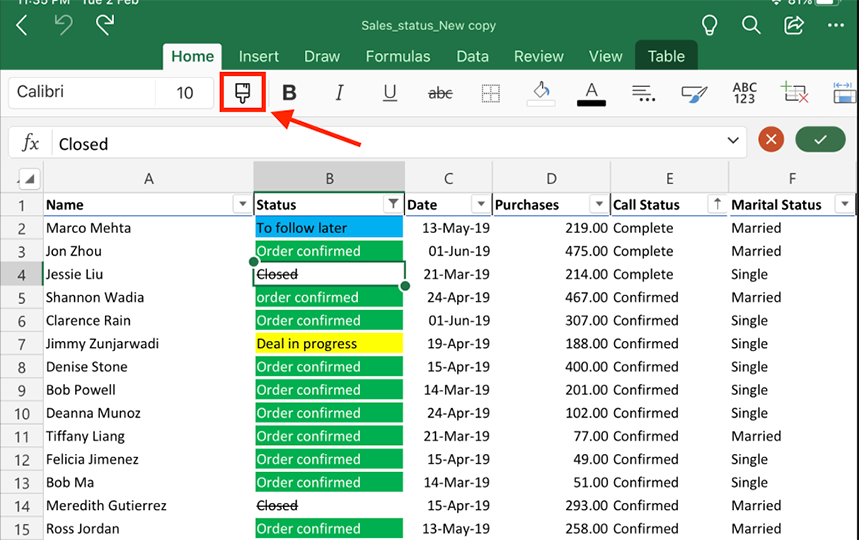
Task: Cancel the edit with red X
Action: tap(770, 140)
